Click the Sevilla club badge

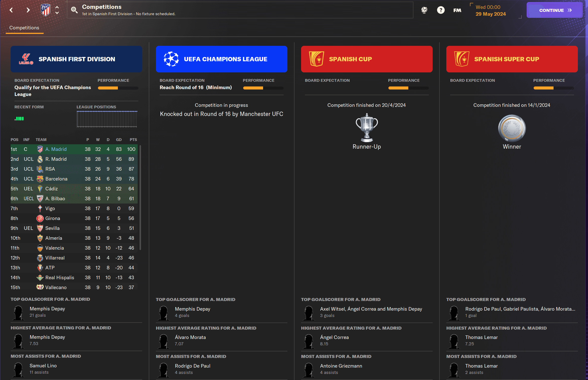40,228
